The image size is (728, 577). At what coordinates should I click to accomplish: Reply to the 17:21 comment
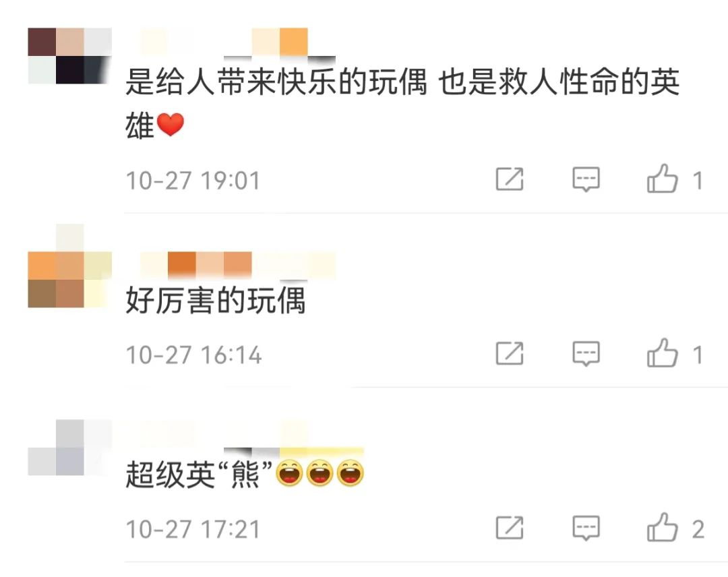(x=586, y=528)
